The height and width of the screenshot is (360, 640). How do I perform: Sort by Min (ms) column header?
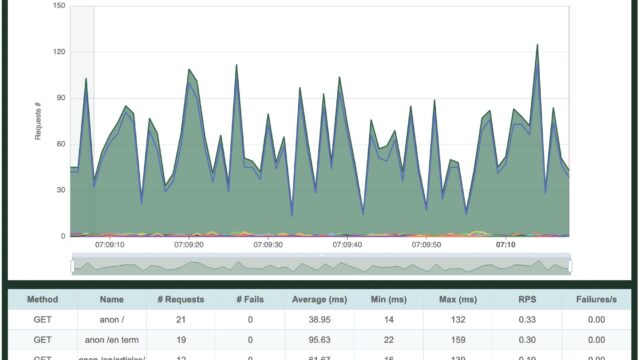[389, 299]
